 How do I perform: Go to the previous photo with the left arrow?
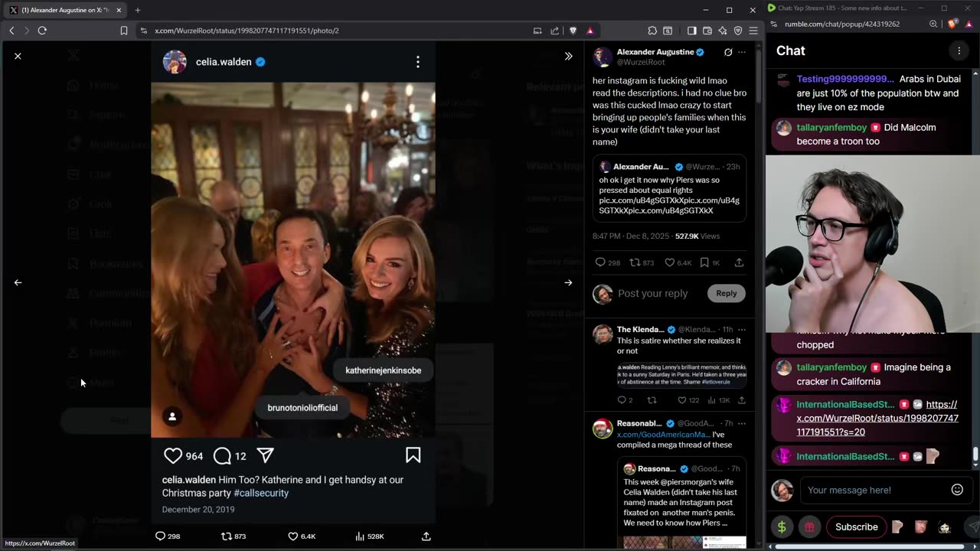[18, 282]
